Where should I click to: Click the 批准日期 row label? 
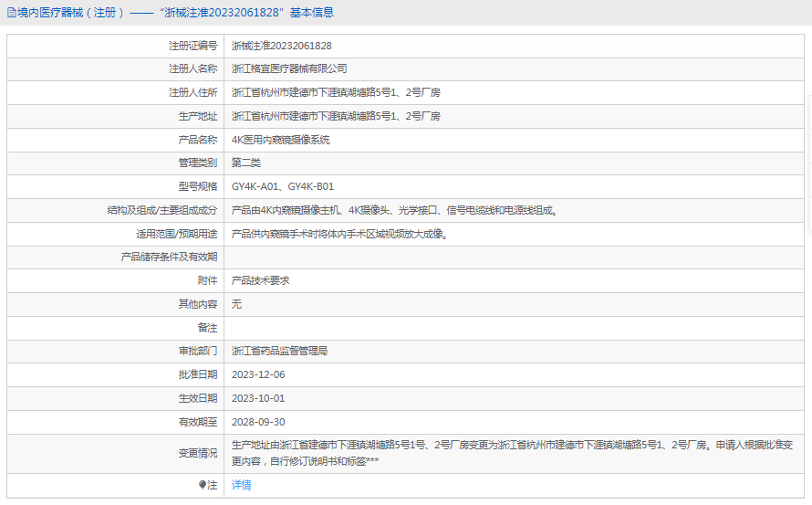(x=198, y=374)
